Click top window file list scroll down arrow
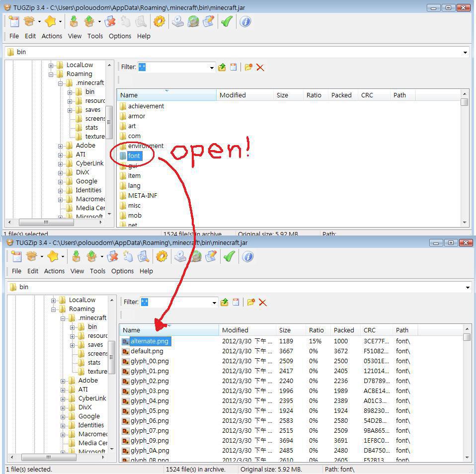The height and width of the screenshot is (474, 476). (465, 223)
